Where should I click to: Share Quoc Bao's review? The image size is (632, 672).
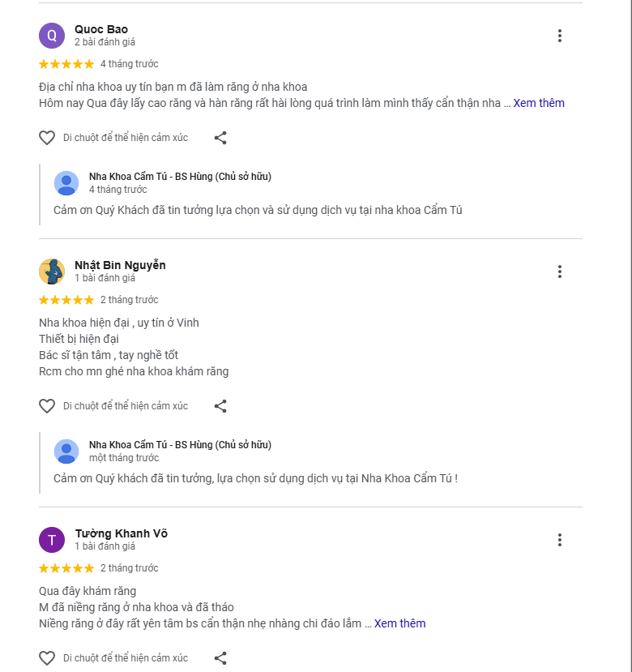pyautogui.click(x=220, y=138)
